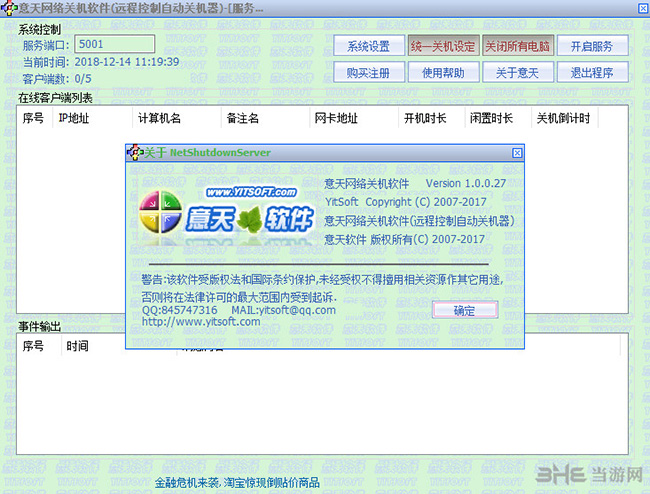Click the 关机倒计时 column header
Viewport: 650px width, 494px height.
tap(565, 119)
